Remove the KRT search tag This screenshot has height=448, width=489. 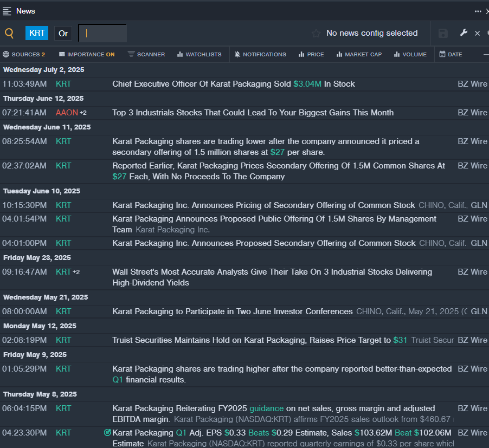[37, 33]
